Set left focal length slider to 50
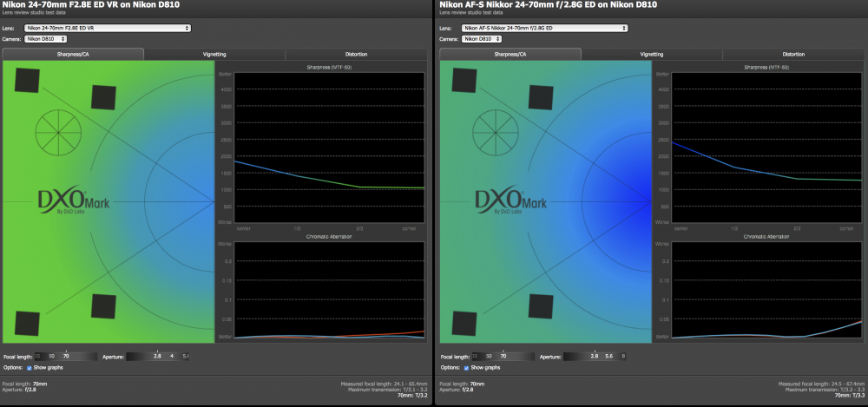 coord(52,357)
